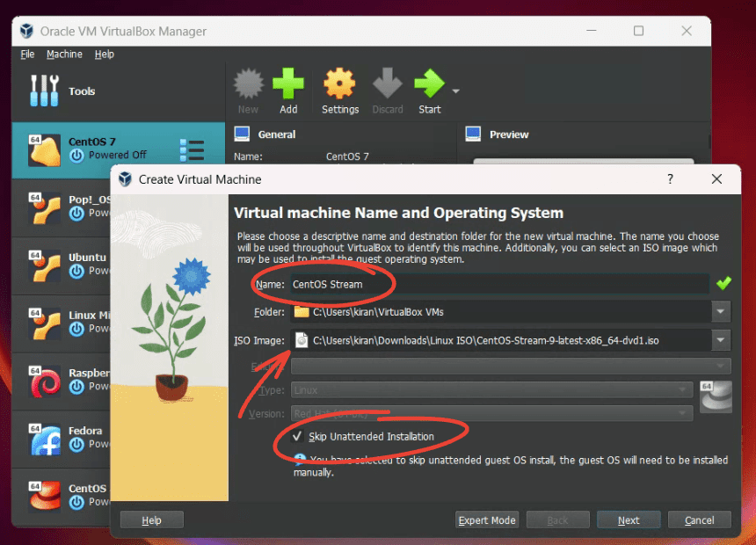Open the disabled Edition dropdown
The width and height of the screenshot is (756, 545).
tap(511, 366)
